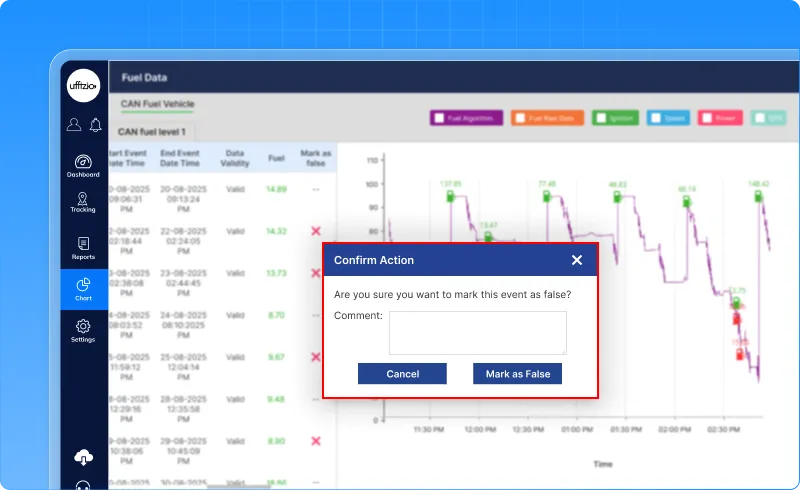
Task: Click the Comment text box
Action: 477,332
